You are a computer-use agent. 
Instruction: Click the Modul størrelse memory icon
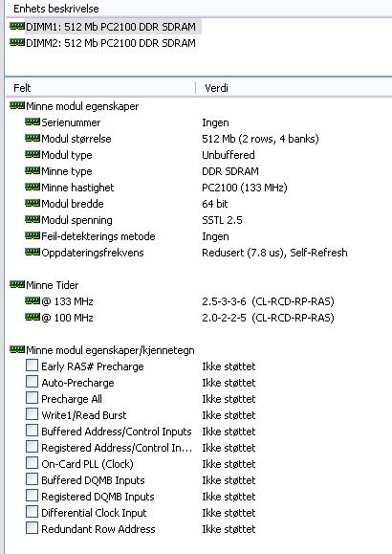click(33, 138)
